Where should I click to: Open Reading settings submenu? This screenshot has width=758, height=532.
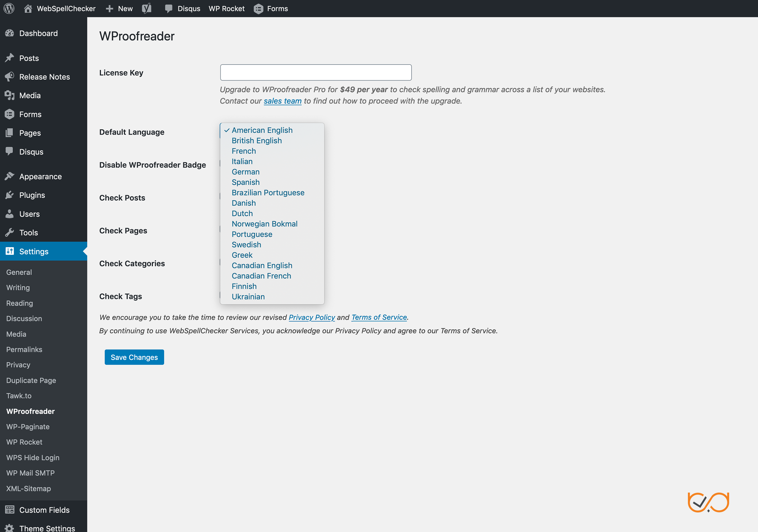[x=20, y=303]
